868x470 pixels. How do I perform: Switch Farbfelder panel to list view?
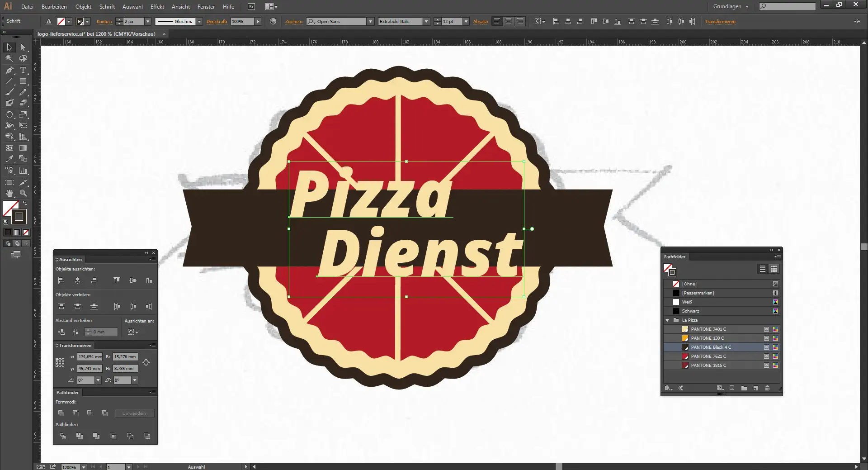[x=762, y=269]
